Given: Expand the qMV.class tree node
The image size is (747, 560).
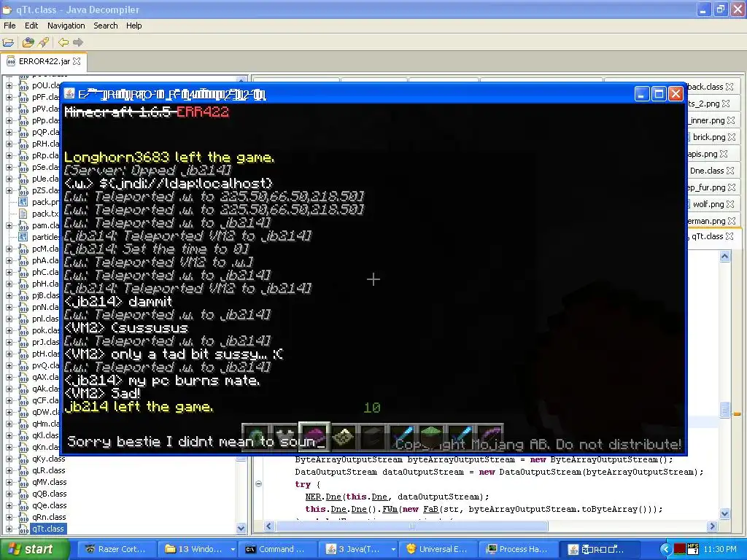Looking at the screenshot, I should (9, 482).
